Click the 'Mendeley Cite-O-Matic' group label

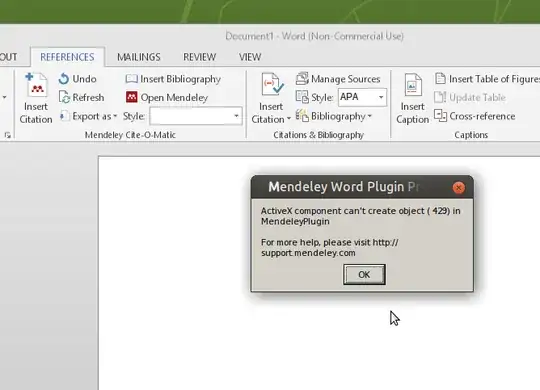(x=130, y=135)
